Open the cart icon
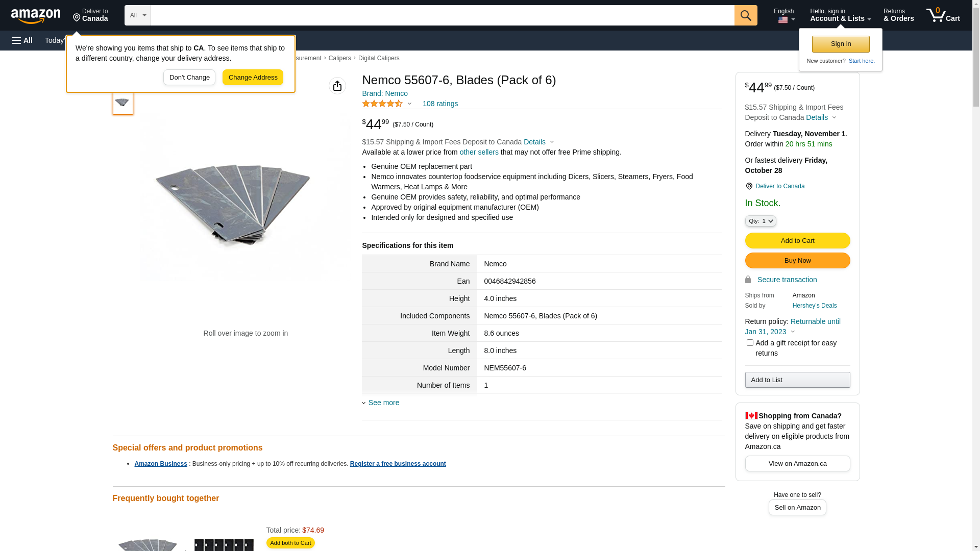Image resolution: width=980 pixels, height=551 pixels. (943, 15)
